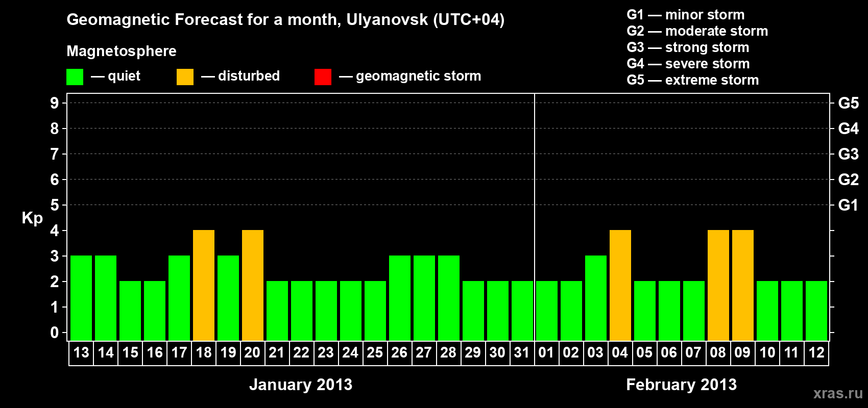Click the red geomagnetic storm legend swatch

[323, 77]
